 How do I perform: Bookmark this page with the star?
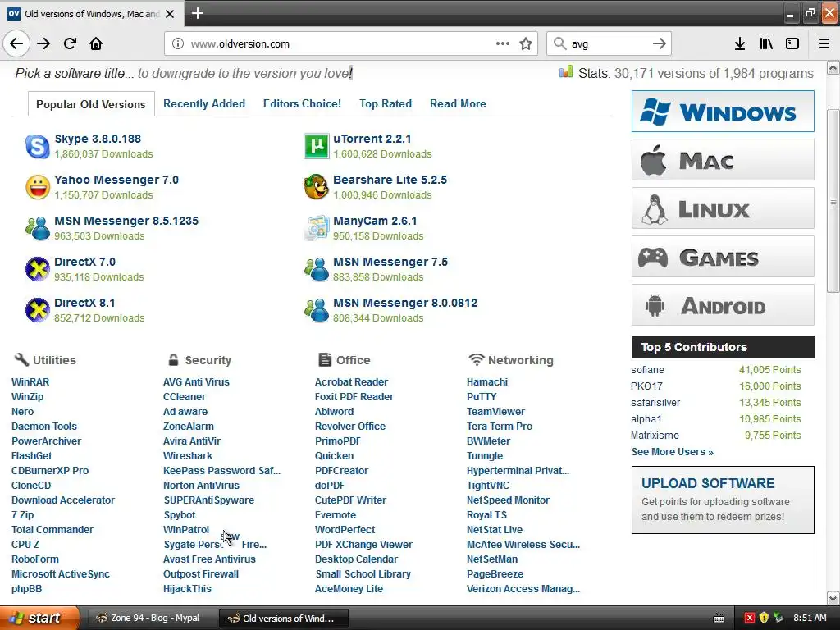pyautogui.click(x=526, y=43)
